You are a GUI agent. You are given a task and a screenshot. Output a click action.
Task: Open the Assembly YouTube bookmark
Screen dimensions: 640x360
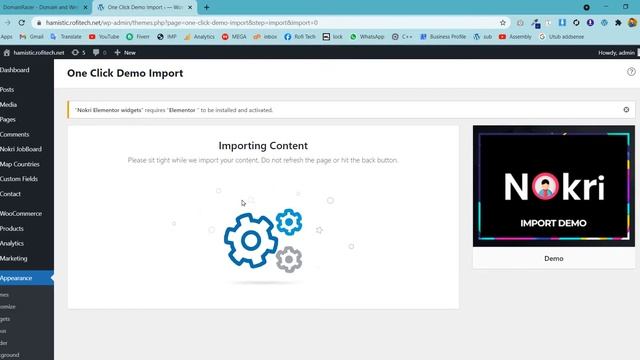click(x=515, y=37)
